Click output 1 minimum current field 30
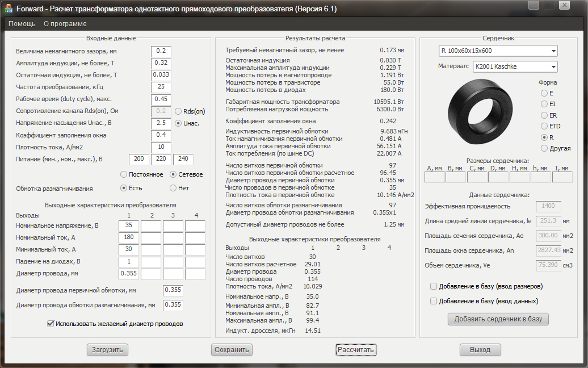The height and width of the screenshot is (368, 588). pos(129,249)
